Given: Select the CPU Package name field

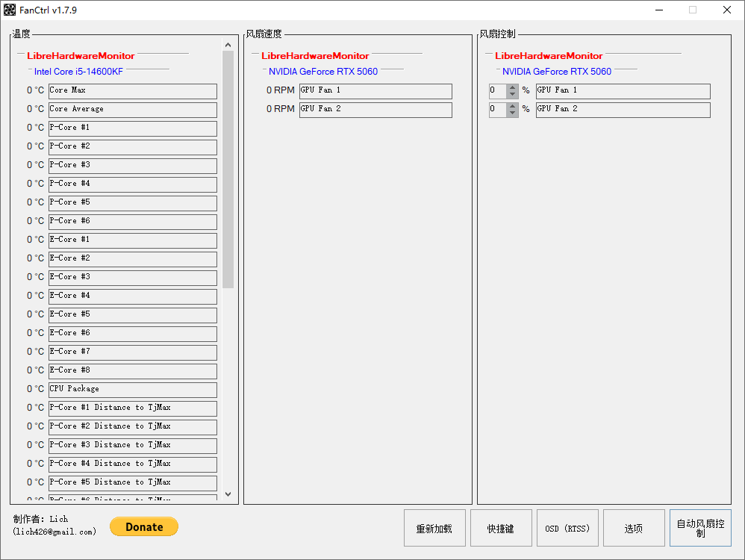Looking at the screenshot, I should pyautogui.click(x=132, y=390).
